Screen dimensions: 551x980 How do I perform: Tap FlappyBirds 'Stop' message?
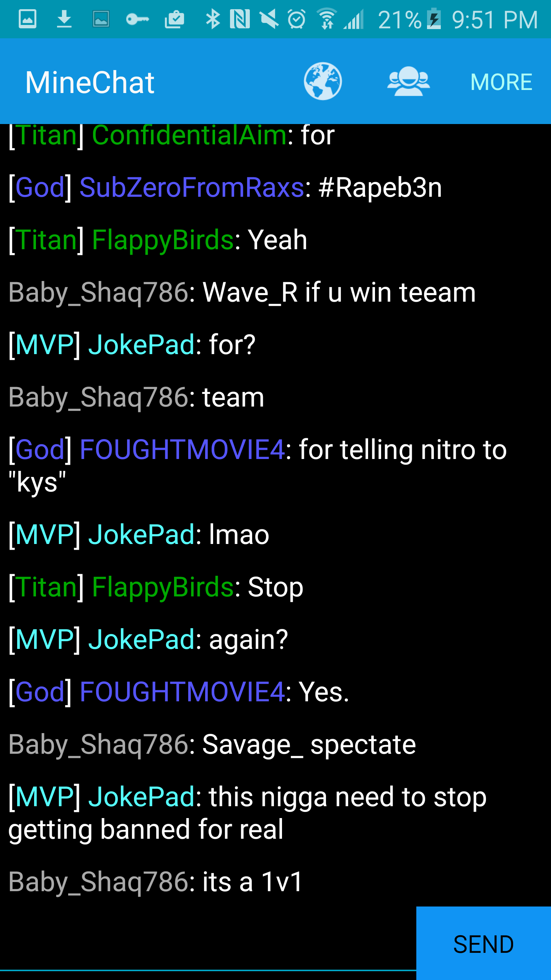pyautogui.click(x=156, y=587)
